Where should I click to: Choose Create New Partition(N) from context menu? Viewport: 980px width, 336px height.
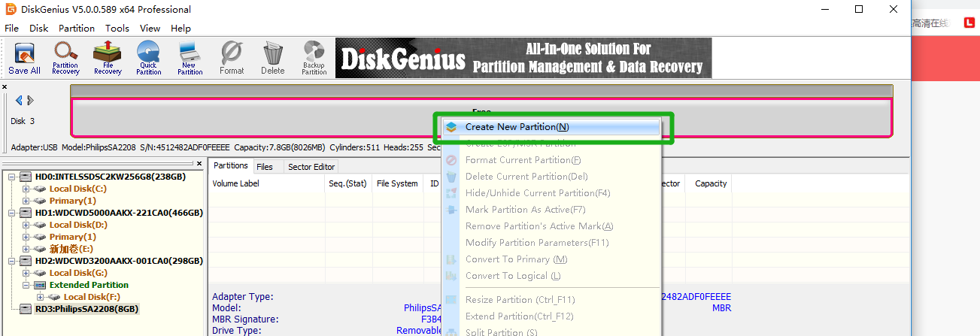point(551,127)
